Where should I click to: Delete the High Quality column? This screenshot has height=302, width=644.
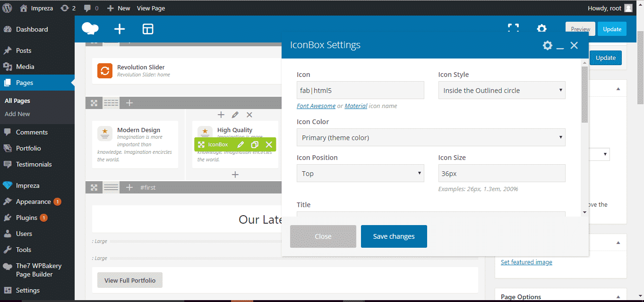pyautogui.click(x=249, y=115)
